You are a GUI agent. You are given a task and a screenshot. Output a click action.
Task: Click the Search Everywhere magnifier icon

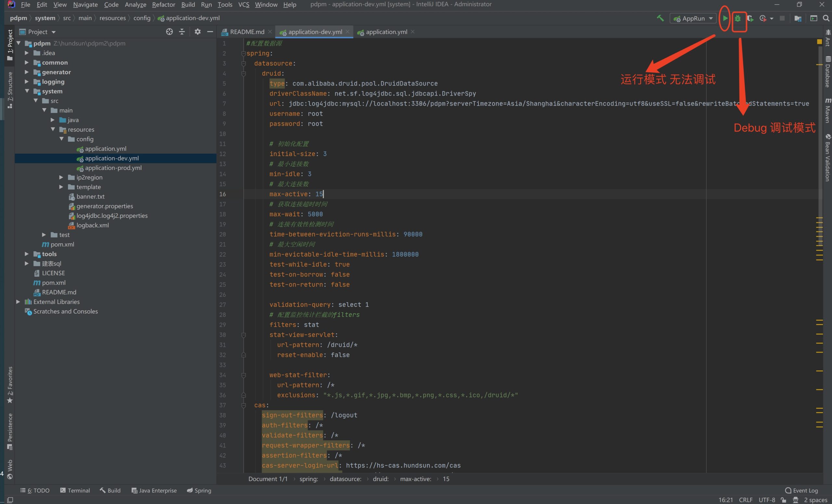826,18
